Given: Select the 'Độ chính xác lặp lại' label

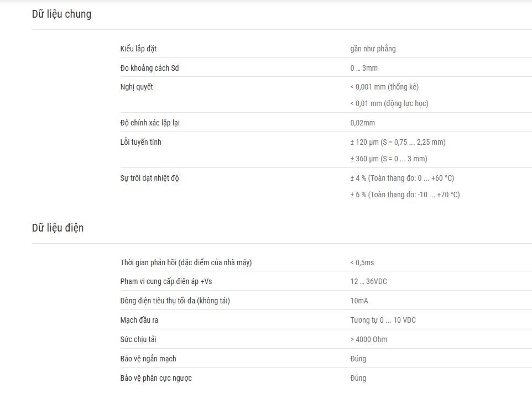Looking at the screenshot, I should pos(150,123).
